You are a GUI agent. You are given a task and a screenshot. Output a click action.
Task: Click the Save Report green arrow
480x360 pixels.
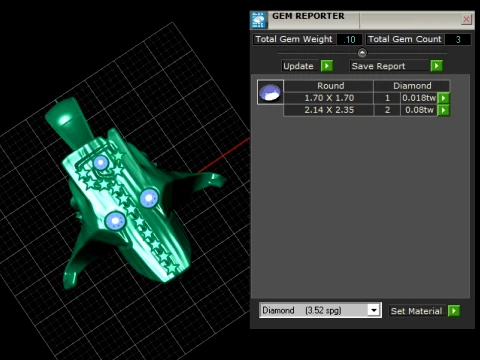click(x=436, y=66)
